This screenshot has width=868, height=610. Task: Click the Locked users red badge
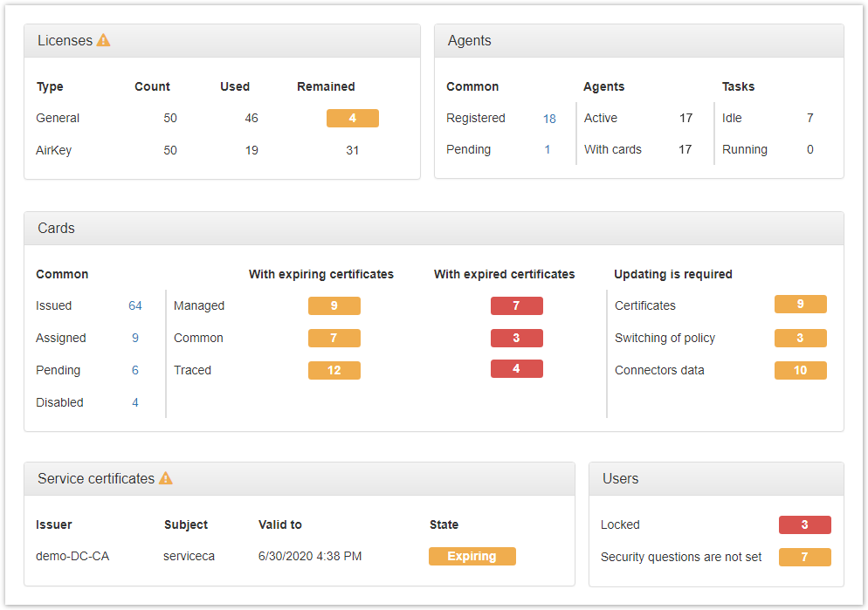click(804, 525)
